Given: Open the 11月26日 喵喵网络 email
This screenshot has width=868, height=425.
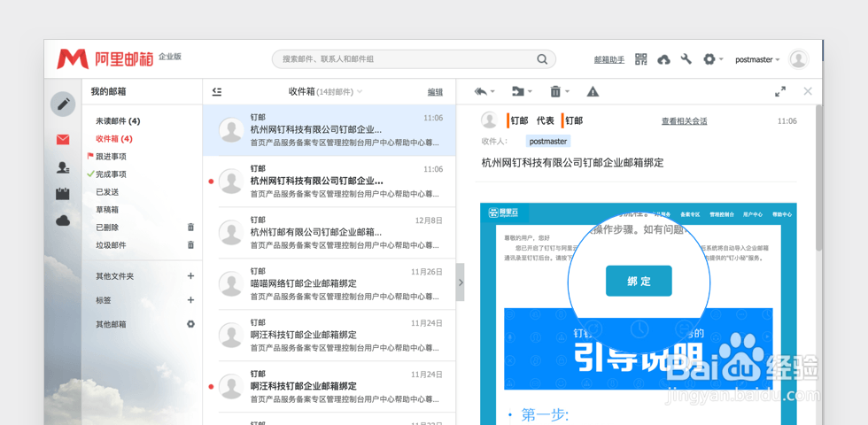Looking at the screenshot, I should pyautogui.click(x=329, y=284).
